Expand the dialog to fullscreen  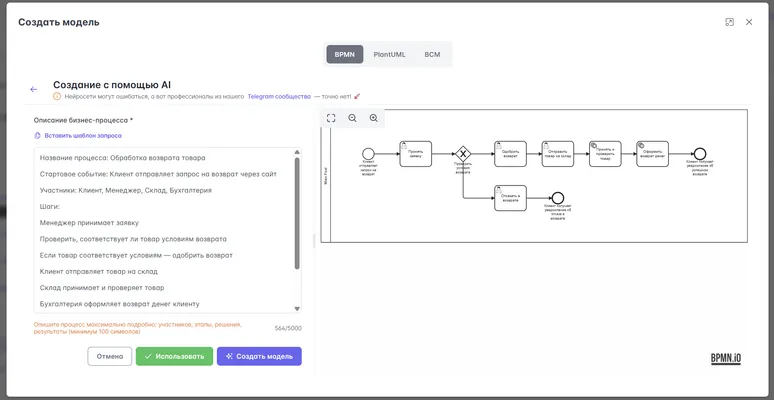pyautogui.click(x=730, y=22)
